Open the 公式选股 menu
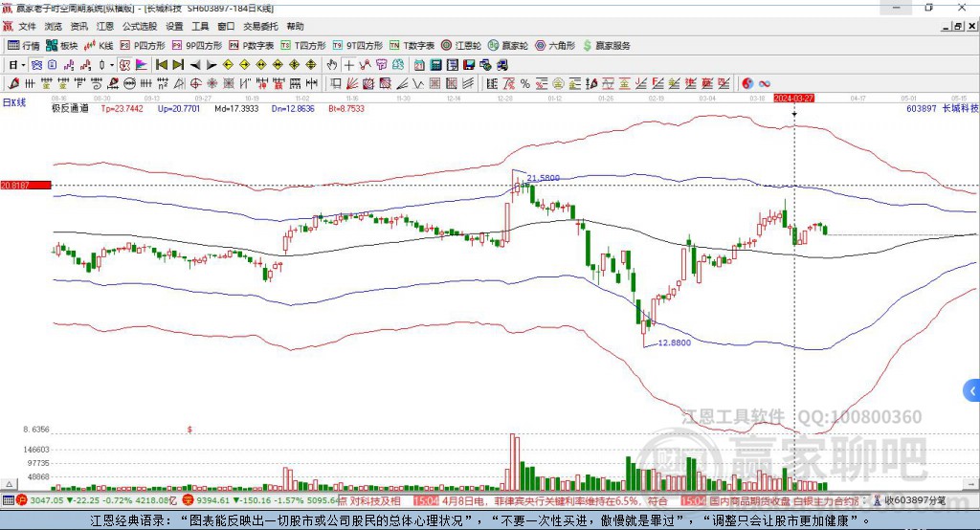The image size is (980, 530). (140, 26)
